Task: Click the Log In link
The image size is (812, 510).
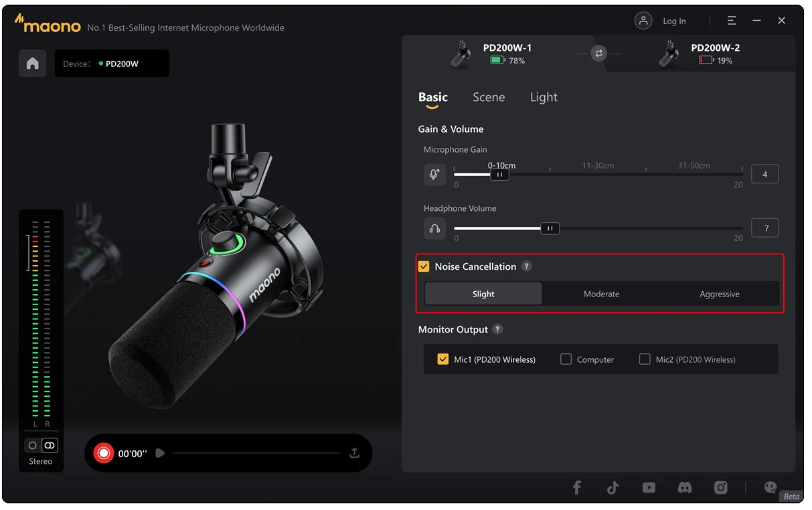Action: pos(674,21)
